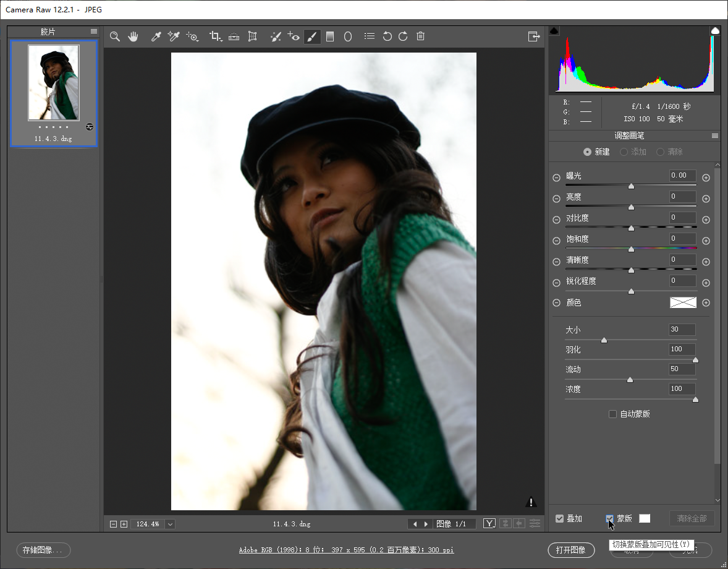The image size is (728, 569).
Task: Select the Spot Removal tool
Action: click(x=276, y=37)
